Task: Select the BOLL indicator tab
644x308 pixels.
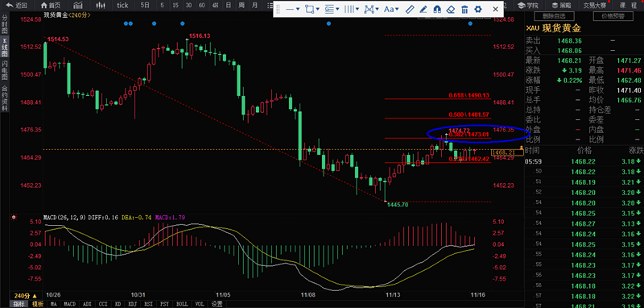Action: 182,304
